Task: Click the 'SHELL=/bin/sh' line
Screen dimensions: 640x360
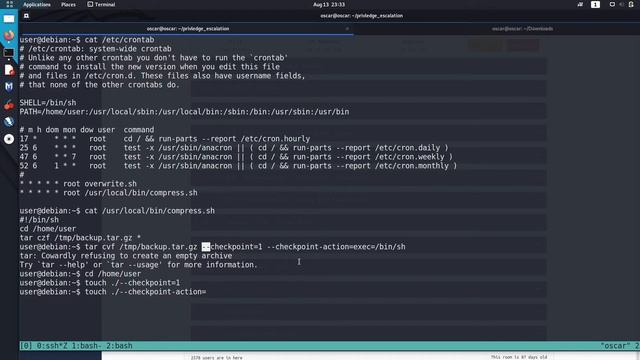Action: coord(48,102)
